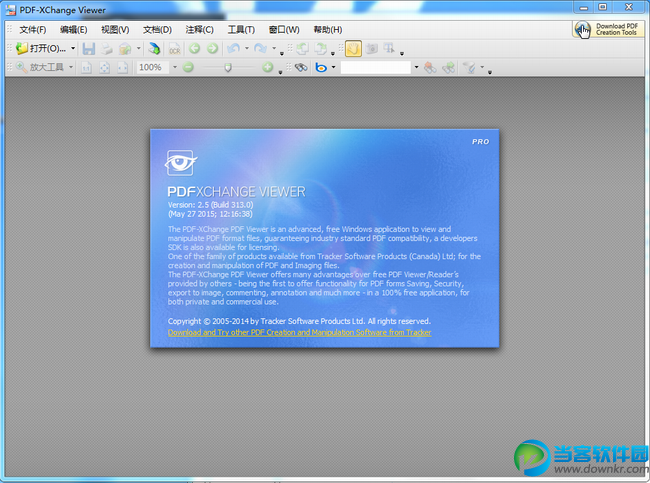Viewport: 650px width, 483px height.
Task: Click into the toolbar search box
Action: point(376,67)
